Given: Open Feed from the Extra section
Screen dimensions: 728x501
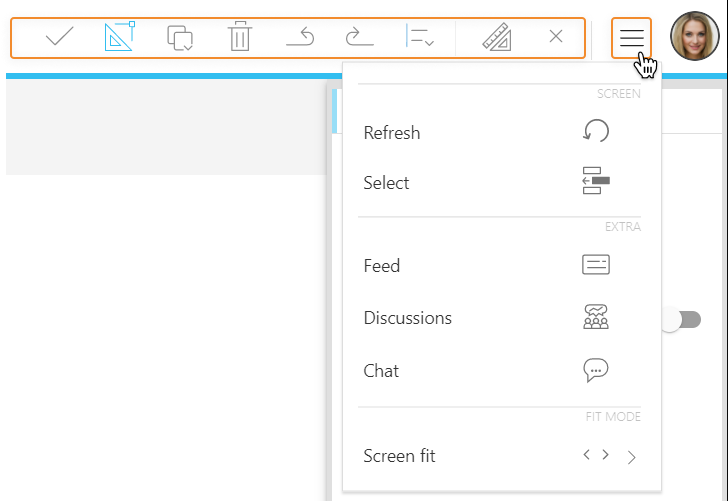Looking at the screenshot, I should 382,266.
